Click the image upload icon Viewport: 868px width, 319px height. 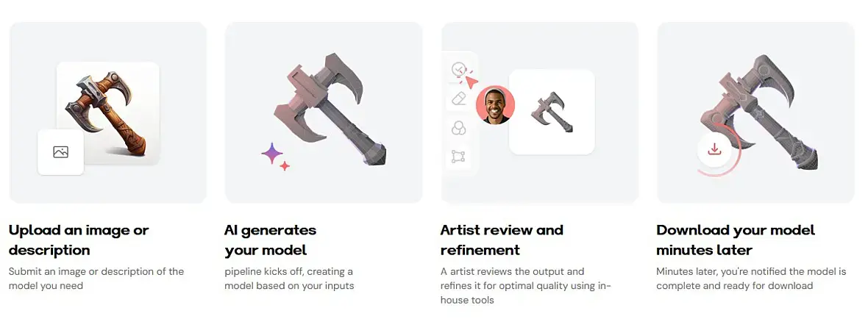[60, 152]
